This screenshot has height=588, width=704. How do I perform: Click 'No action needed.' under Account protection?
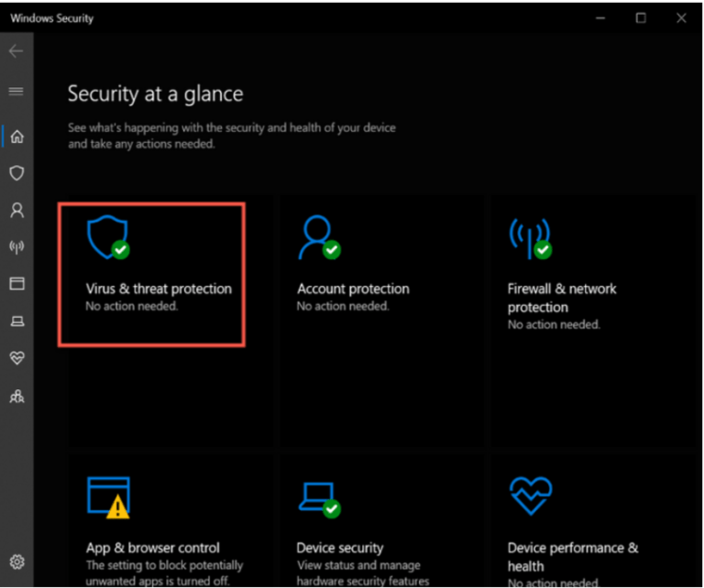click(343, 306)
